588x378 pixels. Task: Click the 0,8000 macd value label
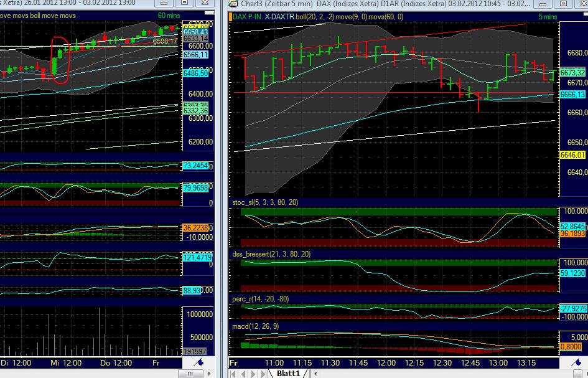point(571,347)
